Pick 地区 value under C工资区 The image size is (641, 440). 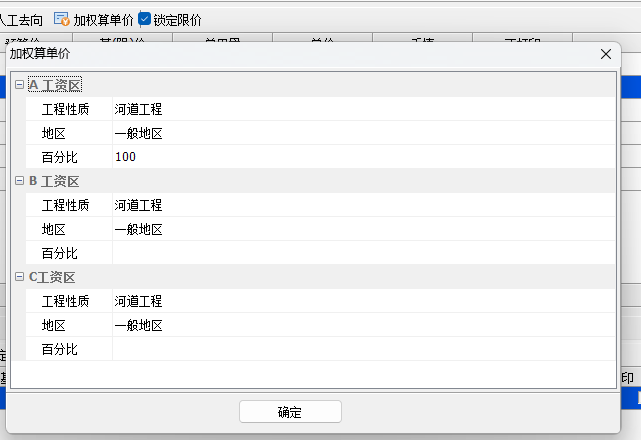[360, 325]
